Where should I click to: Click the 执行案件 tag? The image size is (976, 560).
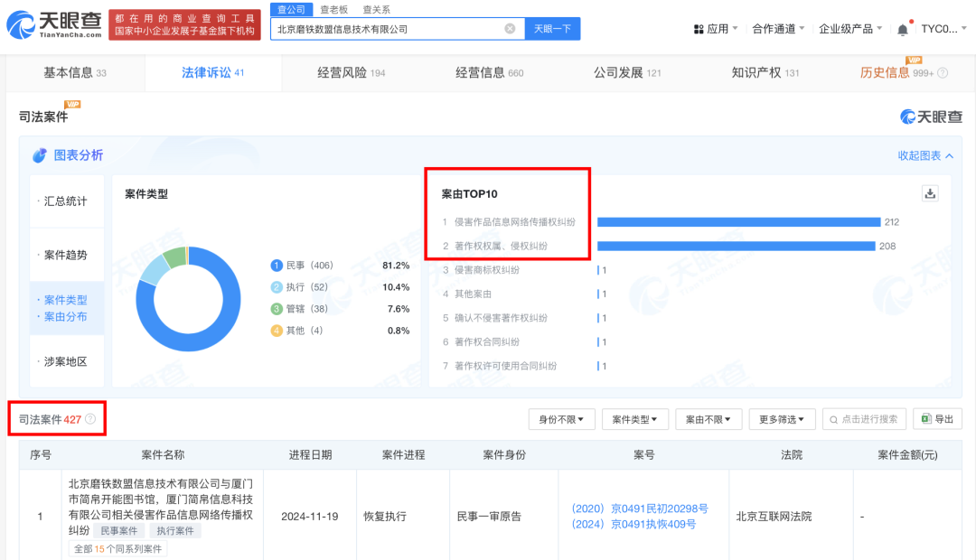(x=175, y=531)
